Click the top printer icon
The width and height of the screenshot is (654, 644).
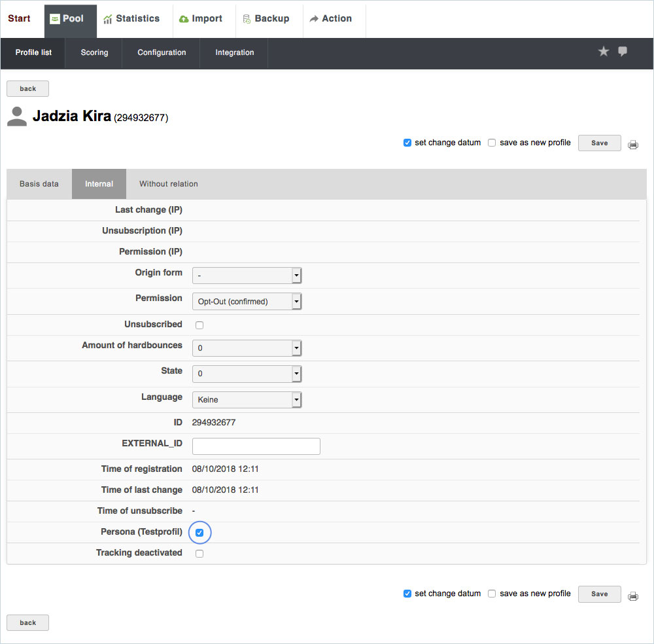(633, 145)
